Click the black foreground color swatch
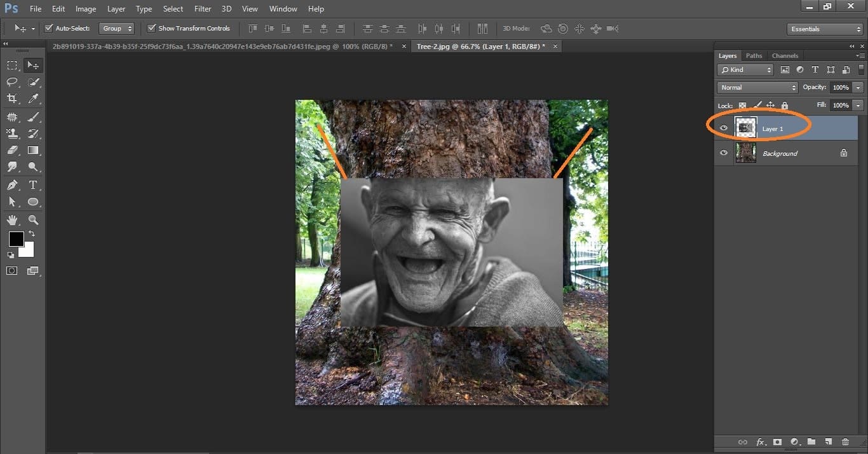Viewport: 868px width, 454px height. coord(16,240)
